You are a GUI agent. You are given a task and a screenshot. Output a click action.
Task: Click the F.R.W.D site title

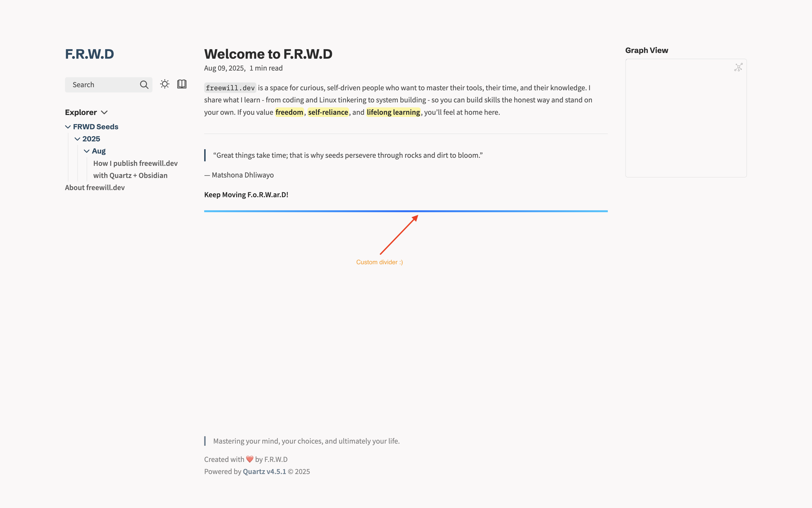(x=89, y=54)
